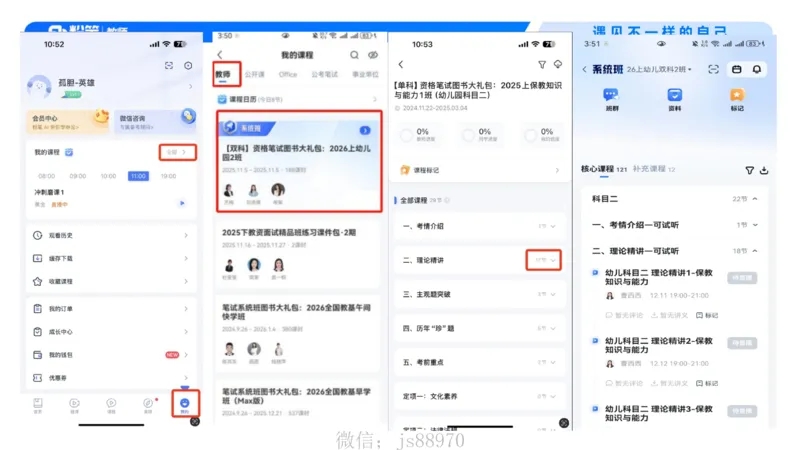Tap cloud download icon on 【单科】 course detail
This screenshot has width=800, height=450.
click(x=558, y=64)
